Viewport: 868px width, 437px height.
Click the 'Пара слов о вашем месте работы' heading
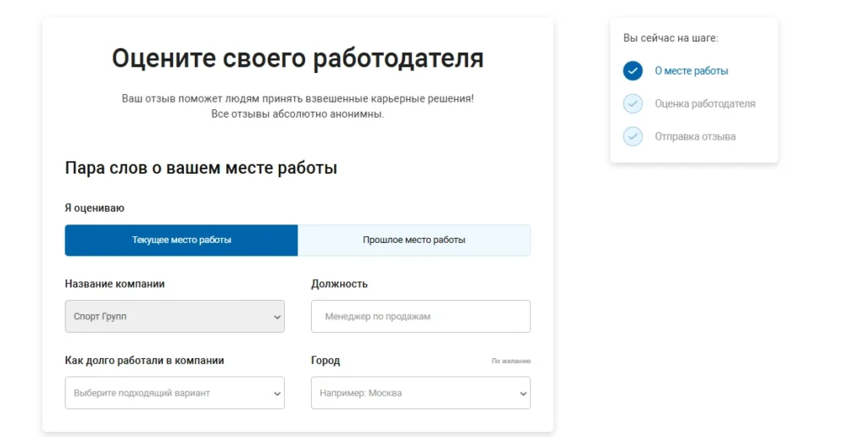click(201, 168)
